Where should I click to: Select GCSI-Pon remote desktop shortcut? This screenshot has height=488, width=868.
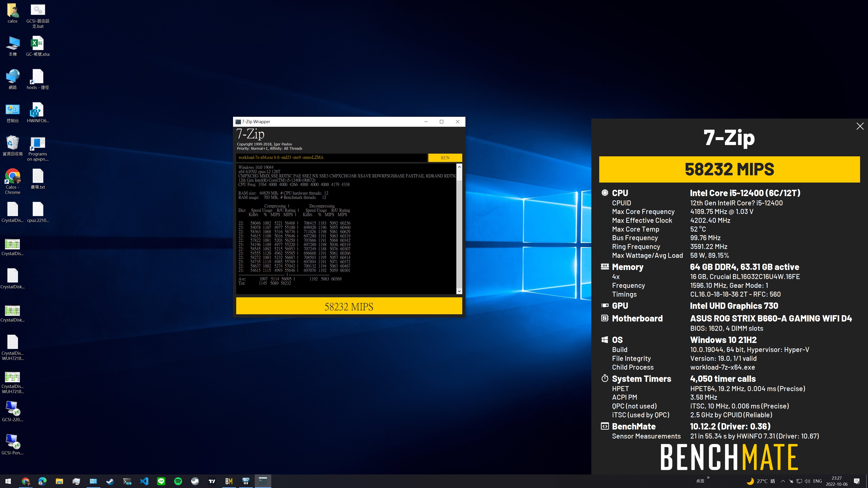tap(12, 445)
